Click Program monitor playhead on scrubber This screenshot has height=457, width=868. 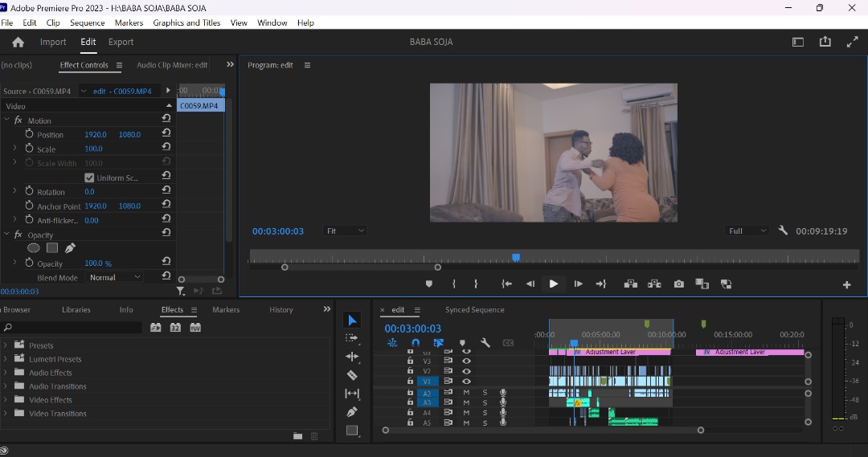(516, 258)
